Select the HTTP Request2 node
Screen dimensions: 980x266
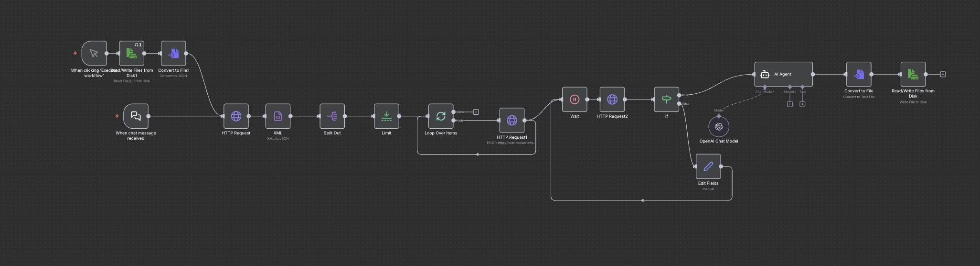coord(612,99)
